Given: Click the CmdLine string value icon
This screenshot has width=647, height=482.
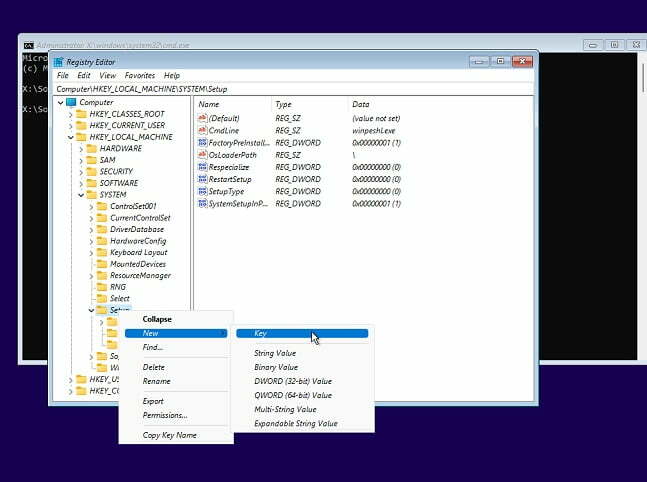Looking at the screenshot, I should pos(202,131).
